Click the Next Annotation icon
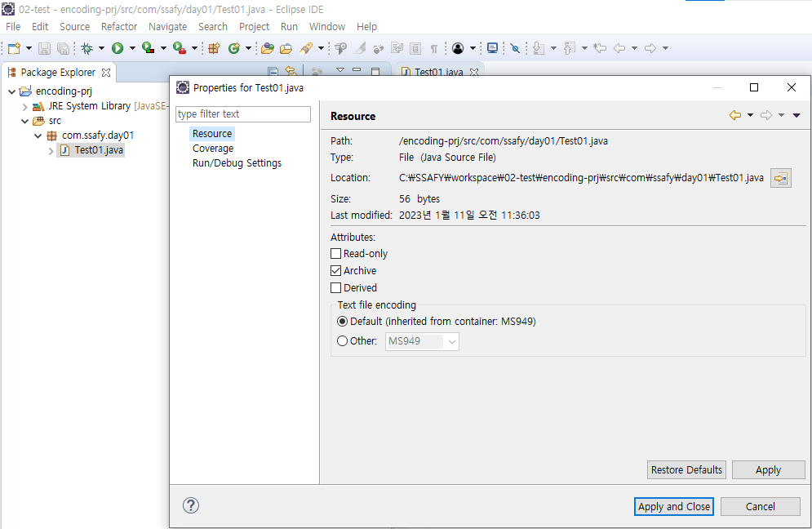 tap(539, 48)
